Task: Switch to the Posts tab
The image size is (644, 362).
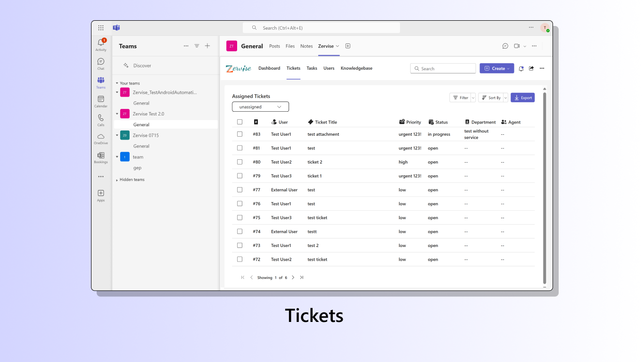Action: pyautogui.click(x=274, y=46)
